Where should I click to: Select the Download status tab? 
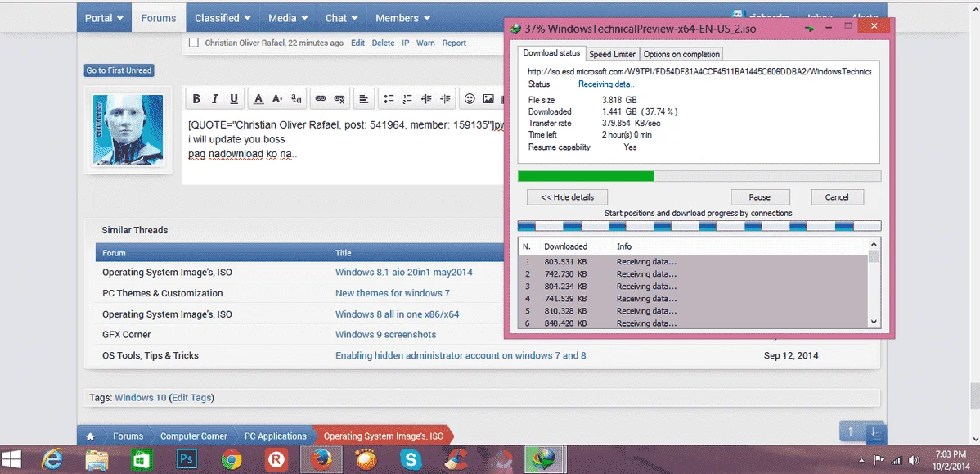(552, 53)
